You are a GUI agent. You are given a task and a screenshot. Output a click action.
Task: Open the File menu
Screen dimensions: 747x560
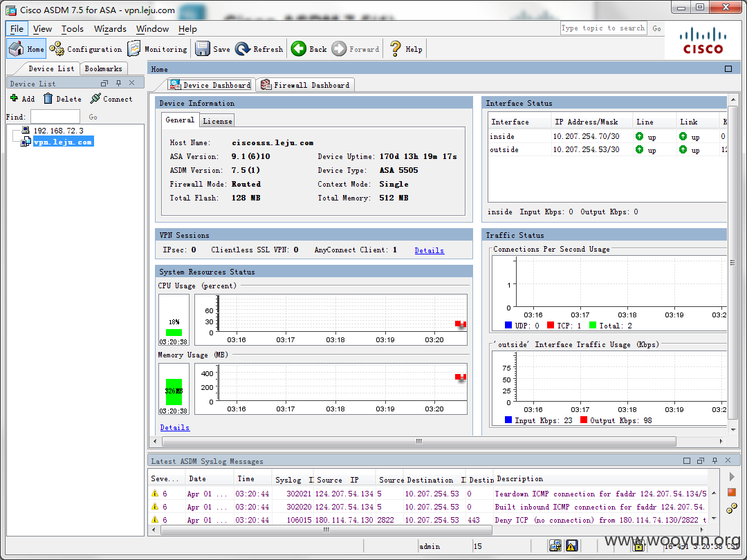[17, 28]
